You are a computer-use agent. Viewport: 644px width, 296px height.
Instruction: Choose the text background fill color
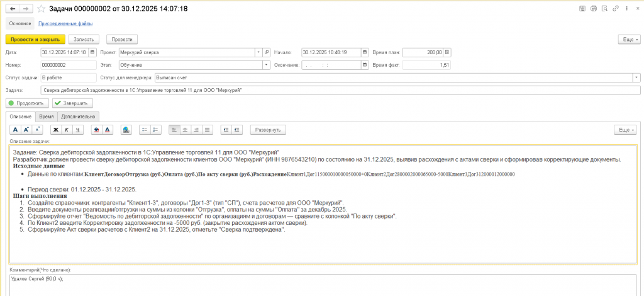96,130
